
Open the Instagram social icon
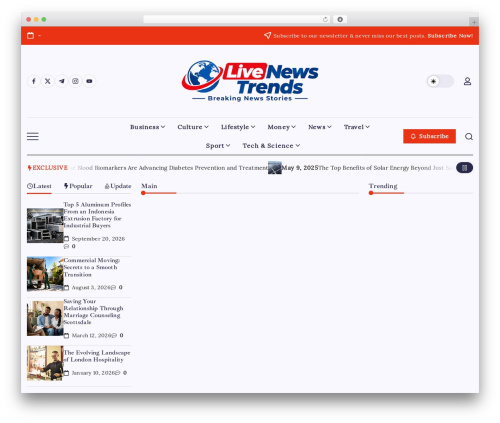pos(75,81)
